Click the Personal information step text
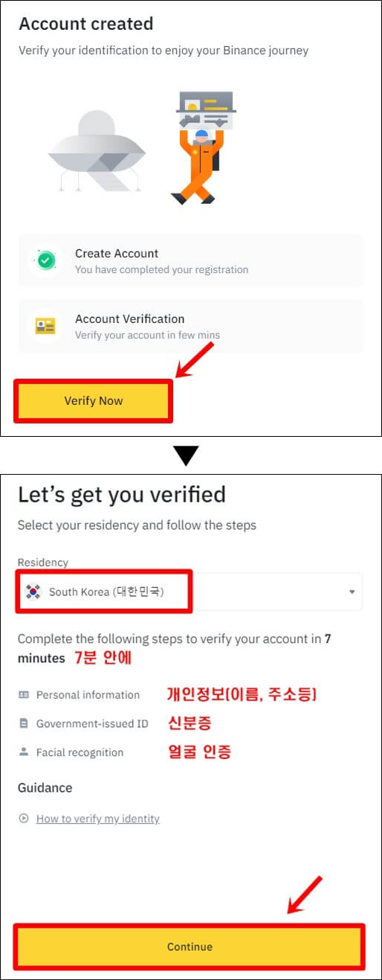Viewport: 382px width, 980px height. pos(88,694)
